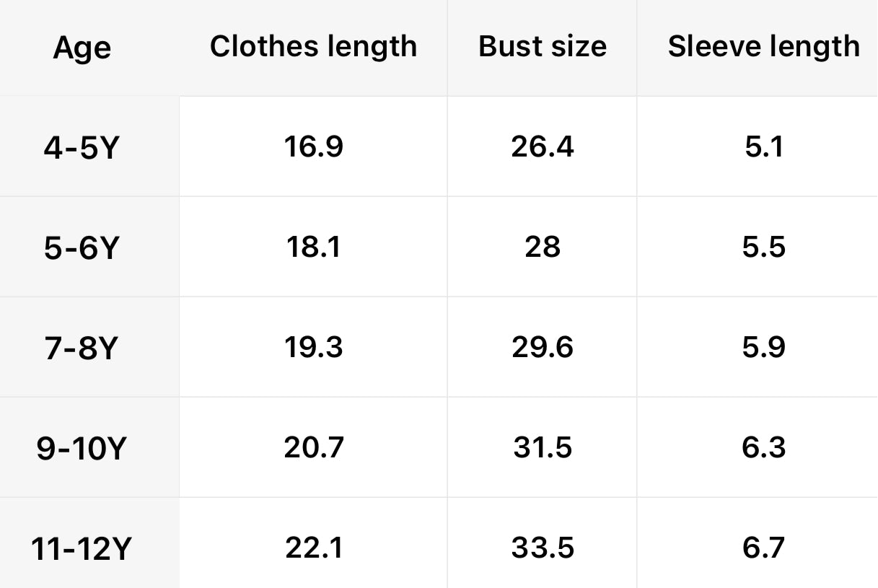Click the Clothes length column header
Viewport: 878px width, 588px height.
click(x=313, y=47)
